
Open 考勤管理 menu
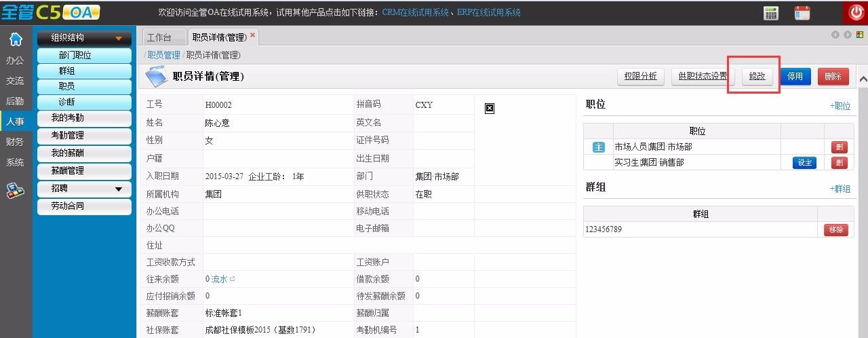(x=85, y=136)
